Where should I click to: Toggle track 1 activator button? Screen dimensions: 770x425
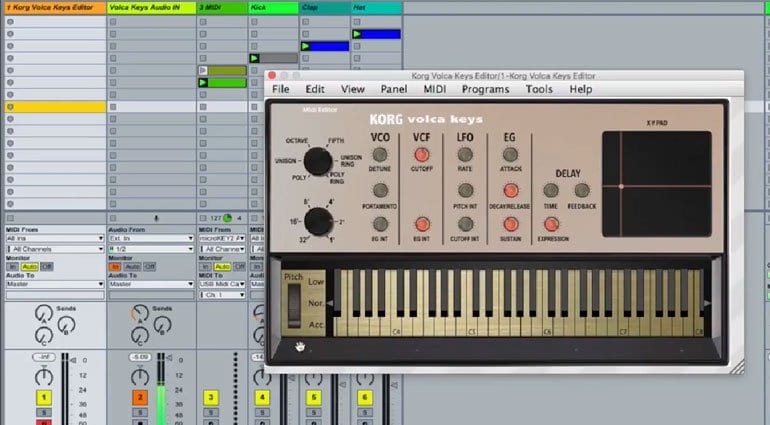point(44,397)
